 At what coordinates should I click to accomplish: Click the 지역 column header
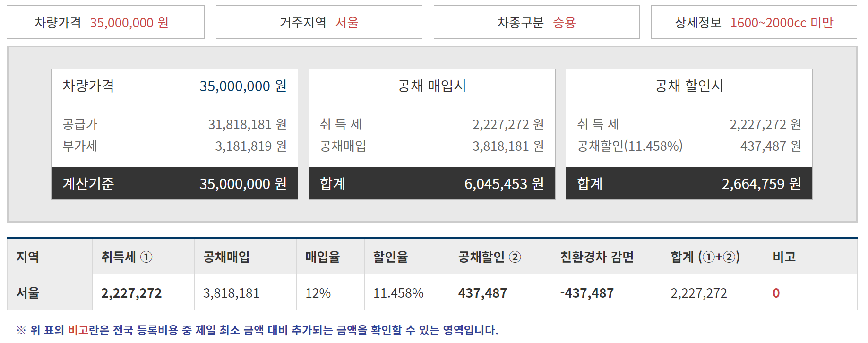(50, 257)
